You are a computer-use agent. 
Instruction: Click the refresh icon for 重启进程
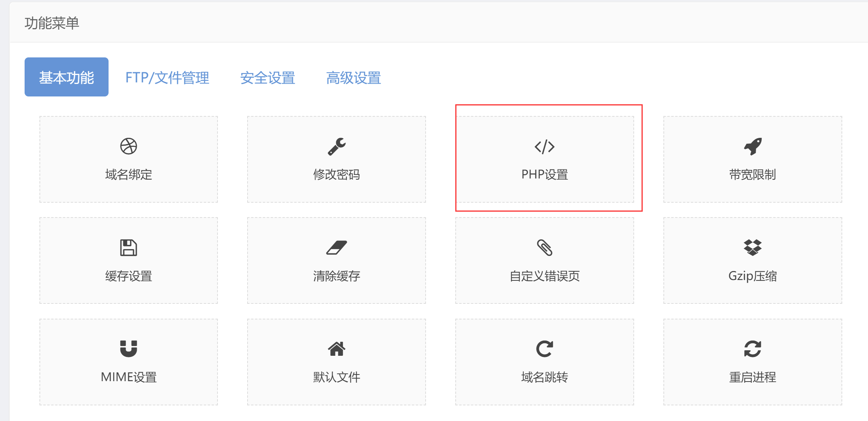coord(753,349)
